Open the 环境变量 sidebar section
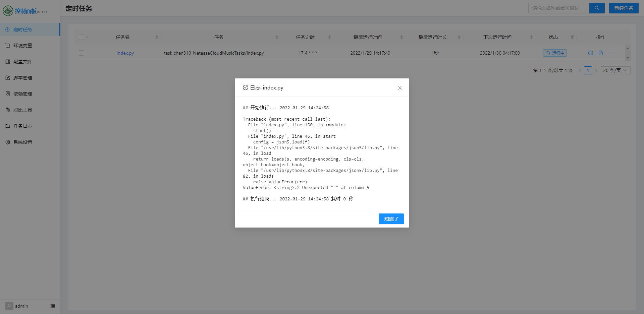This screenshot has height=314, width=644. pyautogui.click(x=22, y=45)
